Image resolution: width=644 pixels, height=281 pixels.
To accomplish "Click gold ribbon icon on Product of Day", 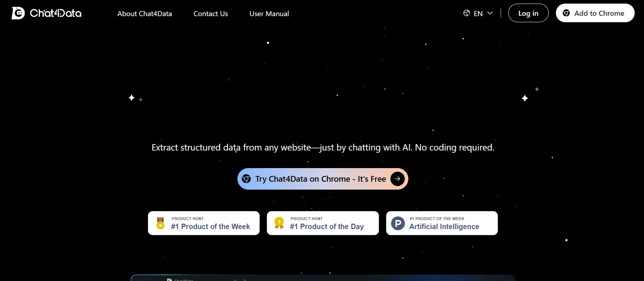I will point(279,223).
